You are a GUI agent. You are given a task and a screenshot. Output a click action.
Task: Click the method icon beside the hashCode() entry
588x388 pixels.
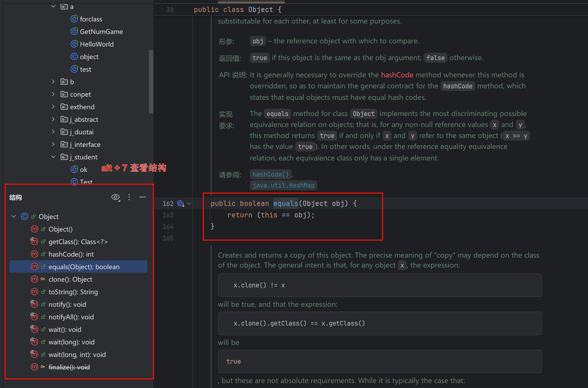coord(34,254)
